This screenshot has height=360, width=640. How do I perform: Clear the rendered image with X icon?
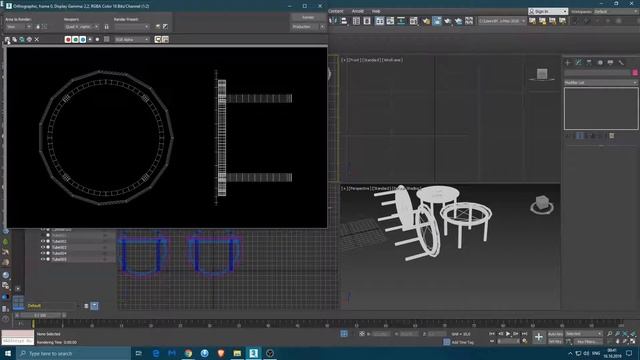pyautogui.click(x=37, y=39)
